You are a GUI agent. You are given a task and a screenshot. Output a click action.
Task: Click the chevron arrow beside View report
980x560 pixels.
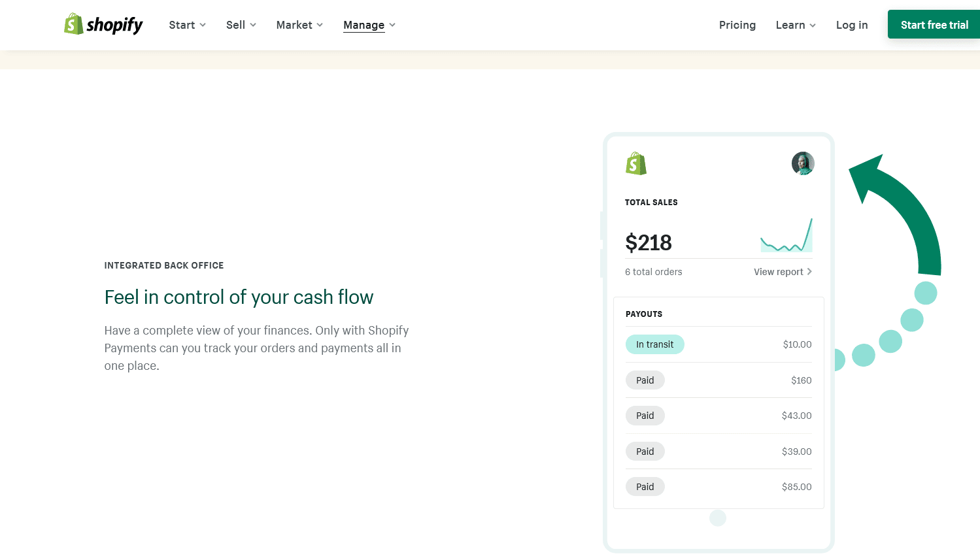coord(809,272)
